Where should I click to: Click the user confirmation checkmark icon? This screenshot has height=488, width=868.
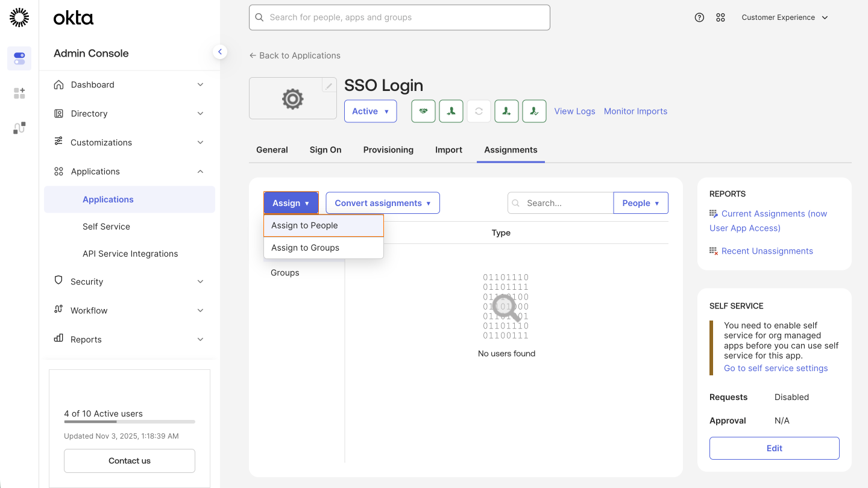[x=534, y=111]
